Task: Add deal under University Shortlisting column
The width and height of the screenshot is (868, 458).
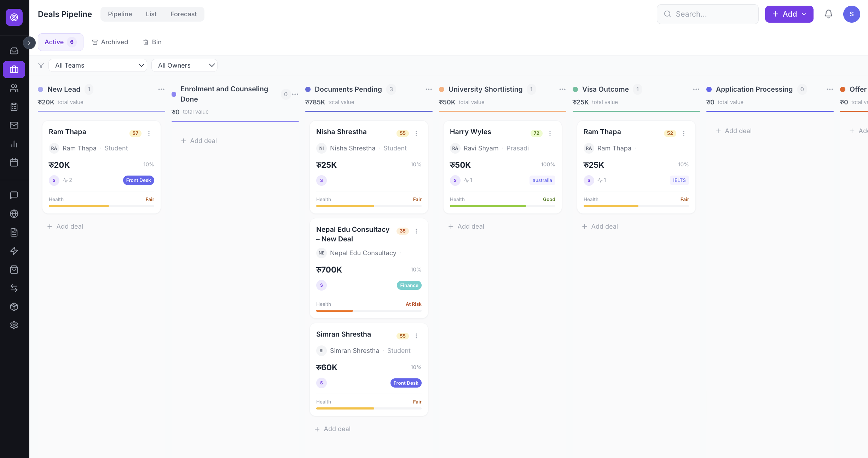Action: 466,227
